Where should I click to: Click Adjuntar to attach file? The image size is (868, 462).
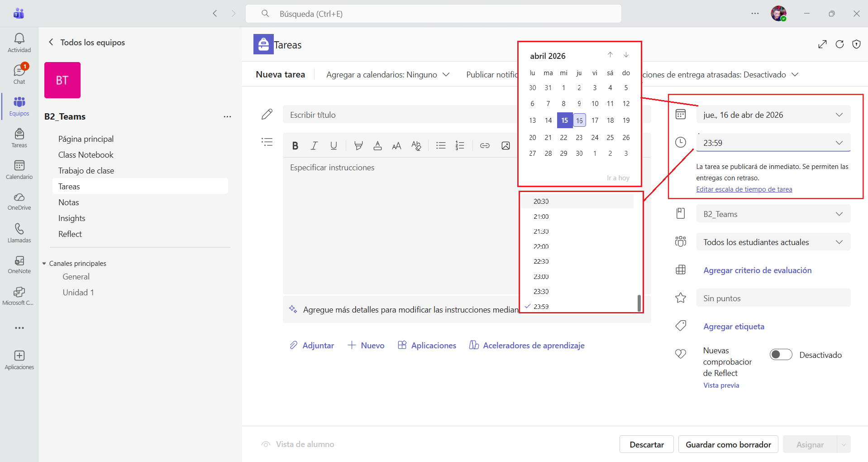[311, 345]
